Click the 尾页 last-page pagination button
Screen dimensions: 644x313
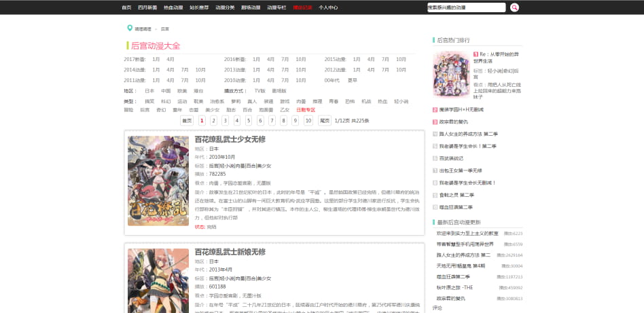tap(325, 120)
